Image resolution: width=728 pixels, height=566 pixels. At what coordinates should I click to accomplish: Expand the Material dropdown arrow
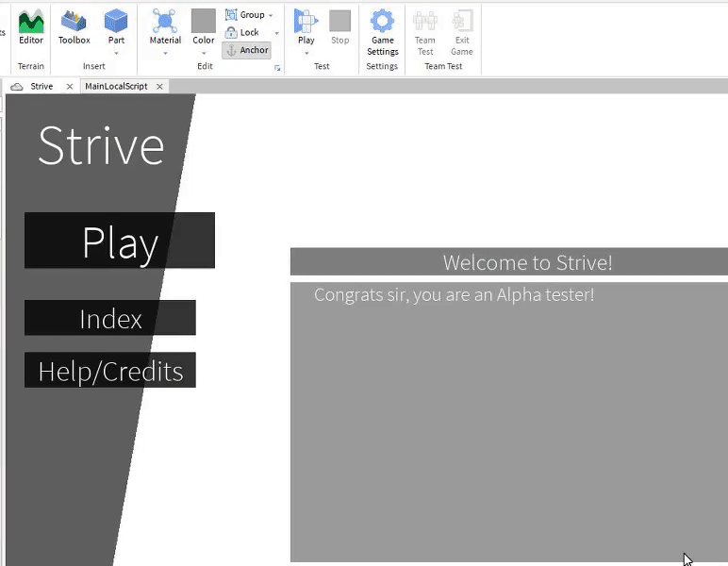click(165, 54)
